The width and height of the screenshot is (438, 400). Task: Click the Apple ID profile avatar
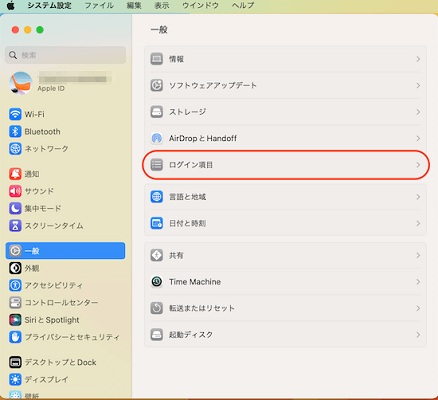[21, 83]
